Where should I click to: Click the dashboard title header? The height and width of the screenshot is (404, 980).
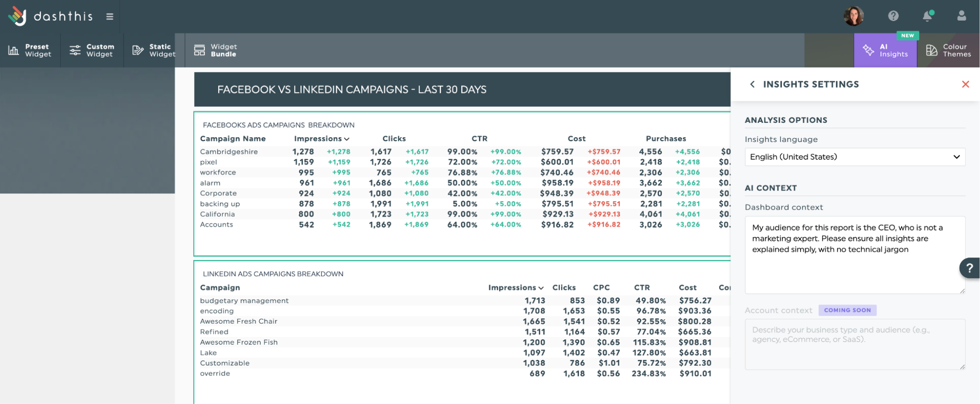(x=352, y=90)
